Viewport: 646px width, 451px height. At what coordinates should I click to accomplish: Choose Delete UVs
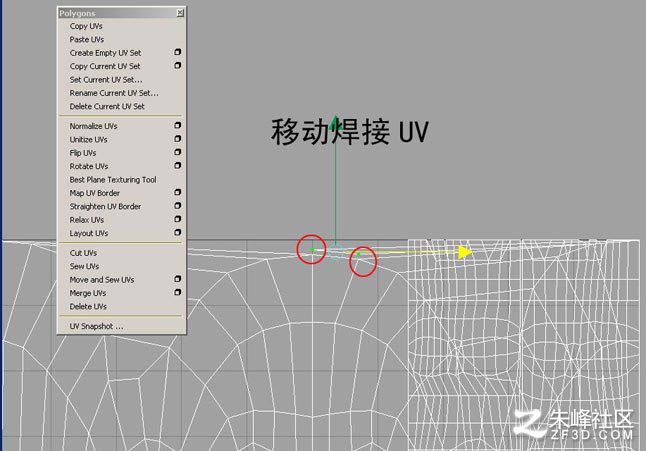pyautogui.click(x=88, y=306)
